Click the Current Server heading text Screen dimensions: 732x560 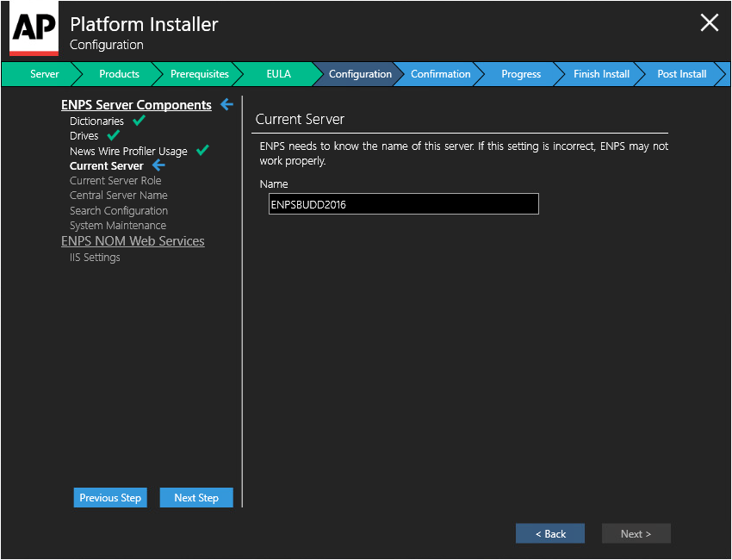(300, 119)
